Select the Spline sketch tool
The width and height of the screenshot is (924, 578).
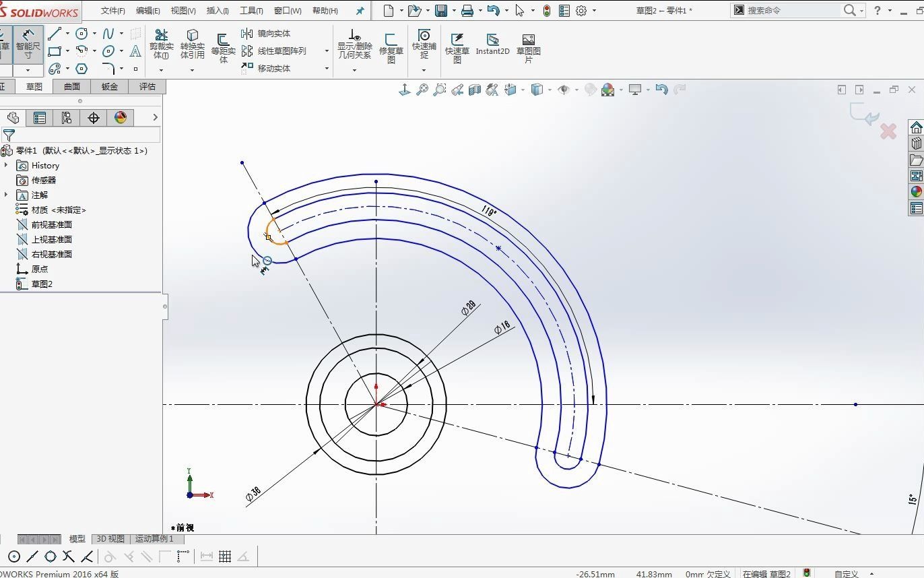tap(108, 33)
